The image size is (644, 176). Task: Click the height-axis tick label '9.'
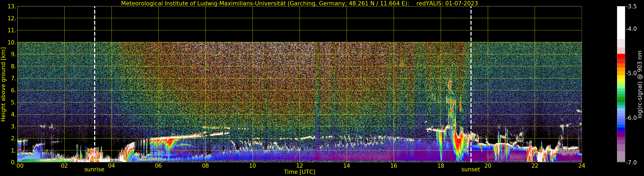pos(13,54)
